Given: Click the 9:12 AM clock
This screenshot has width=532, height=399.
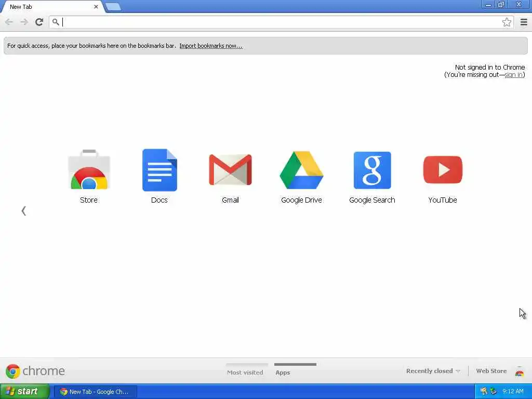Looking at the screenshot, I should click(513, 392).
